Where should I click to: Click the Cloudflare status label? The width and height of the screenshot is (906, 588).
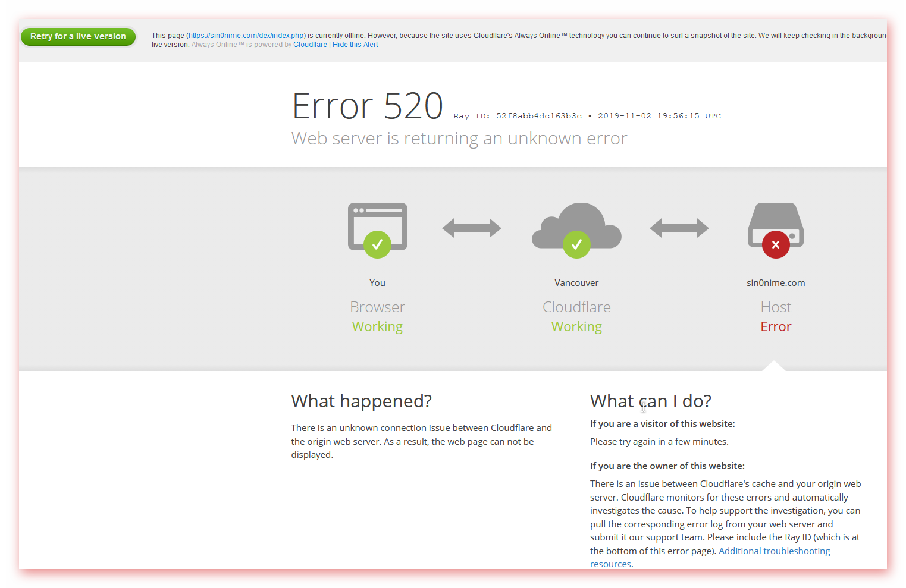pyautogui.click(x=576, y=307)
